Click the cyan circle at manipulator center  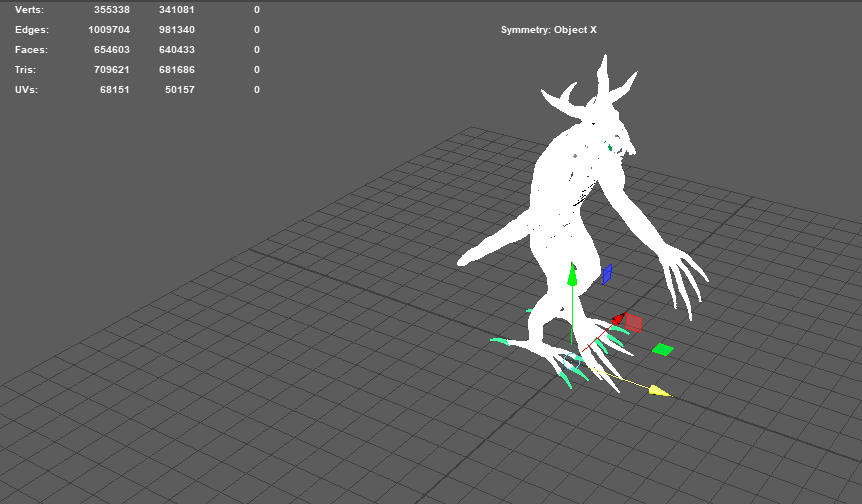(573, 359)
